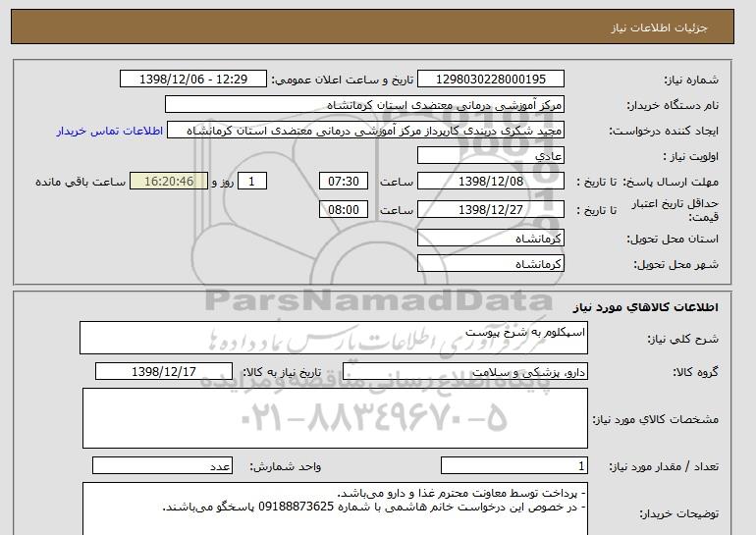Click the buyer notes text area
Screen dimensions: 756x535
(335, 508)
